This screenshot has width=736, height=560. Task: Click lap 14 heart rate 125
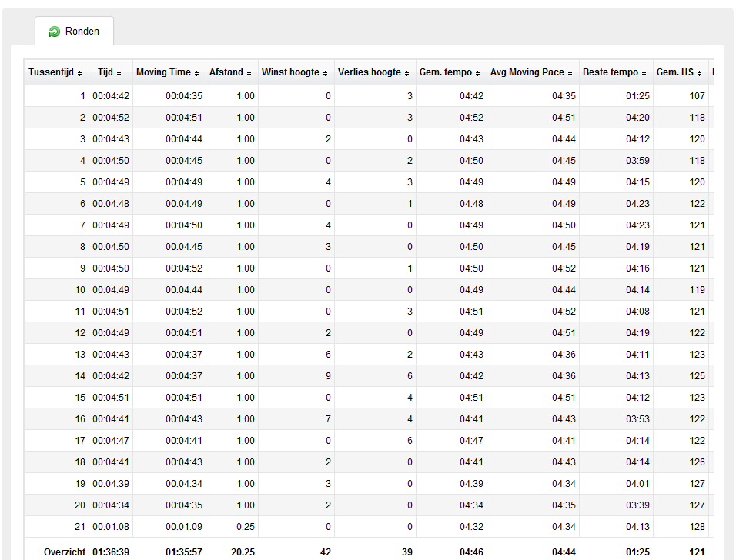tap(697, 377)
